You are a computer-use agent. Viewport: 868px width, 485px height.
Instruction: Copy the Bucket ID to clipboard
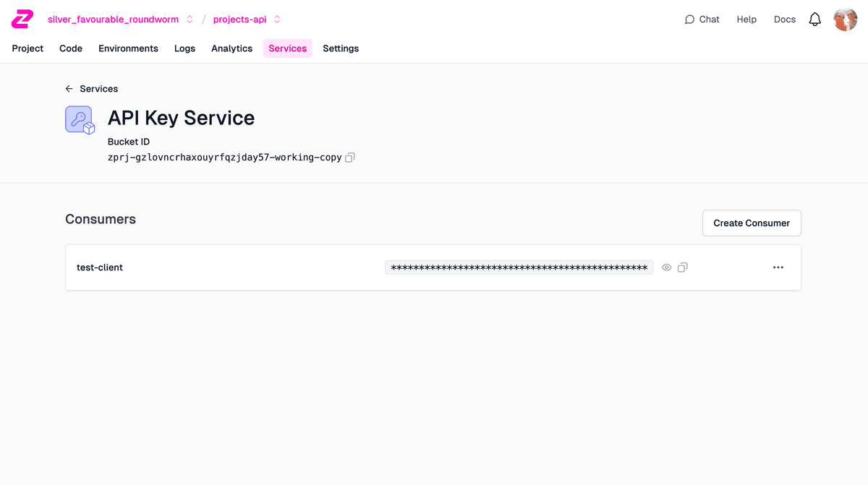[350, 157]
